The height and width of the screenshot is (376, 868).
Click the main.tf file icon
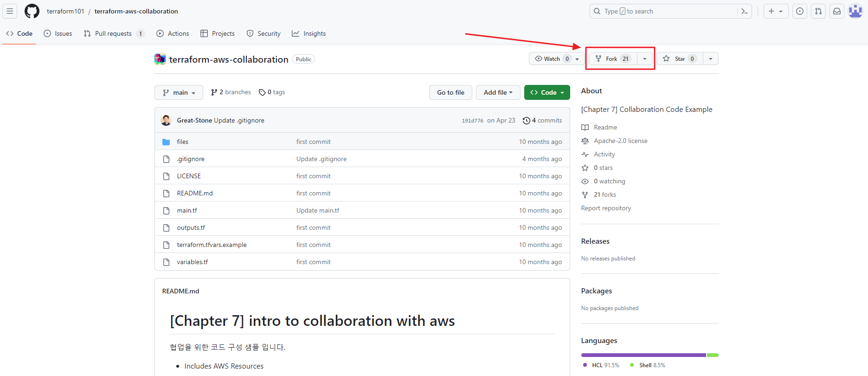point(166,210)
